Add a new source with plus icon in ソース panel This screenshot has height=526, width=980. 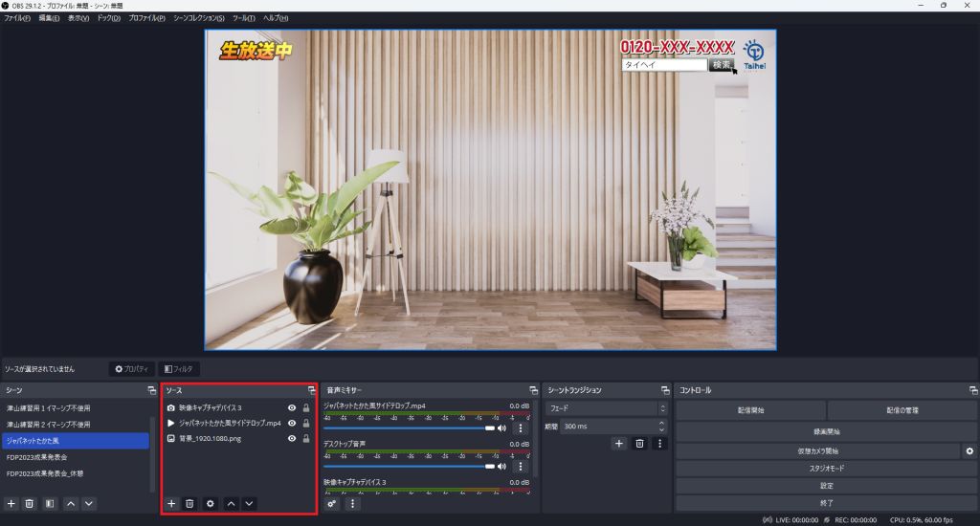(x=171, y=503)
